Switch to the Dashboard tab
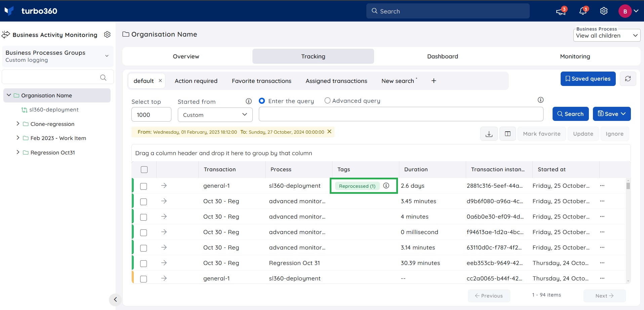The image size is (644, 310). [442, 56]
